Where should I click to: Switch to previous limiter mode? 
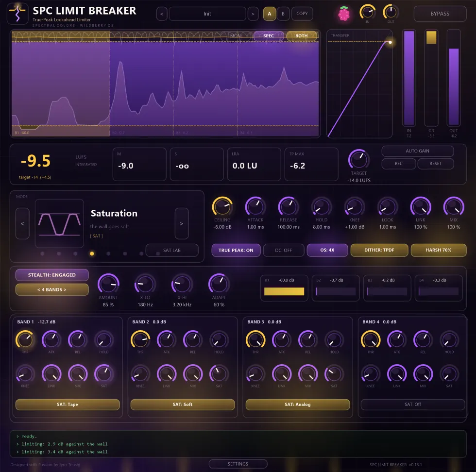(x=22, y=223)
